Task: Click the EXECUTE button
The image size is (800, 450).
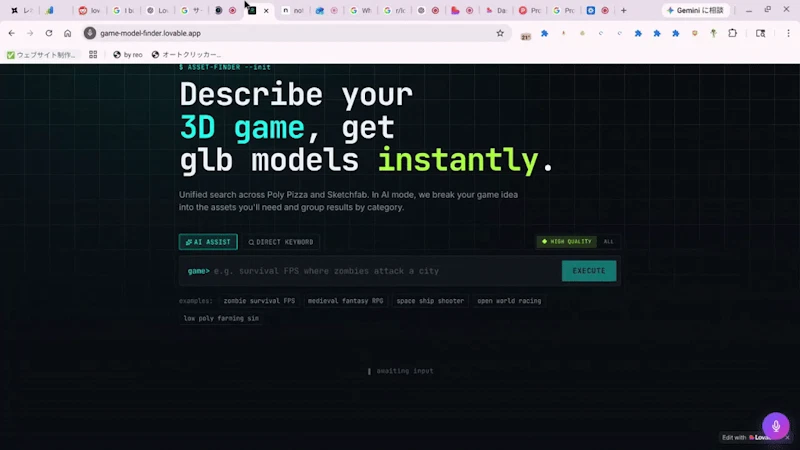Action: click(589, 271)
